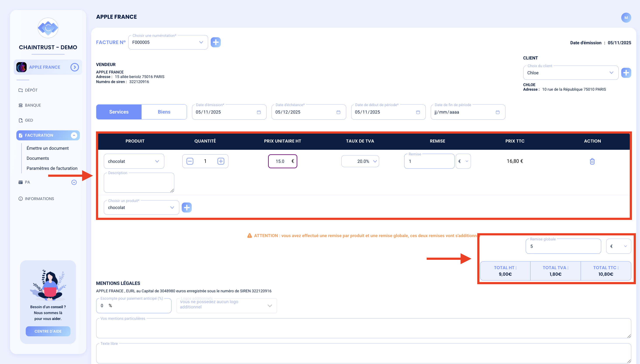Click the INFORMATIONS info icon

21,199
